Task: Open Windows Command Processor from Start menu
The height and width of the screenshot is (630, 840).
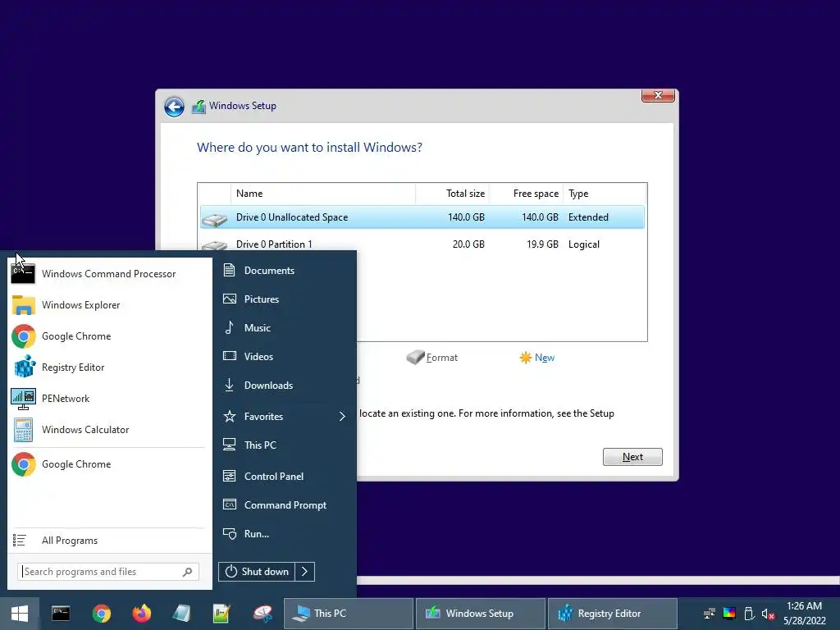Action: 110,274
